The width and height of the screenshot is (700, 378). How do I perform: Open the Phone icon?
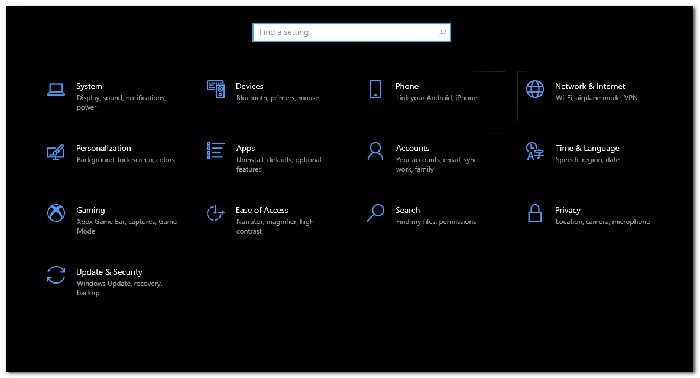(375, 89)
